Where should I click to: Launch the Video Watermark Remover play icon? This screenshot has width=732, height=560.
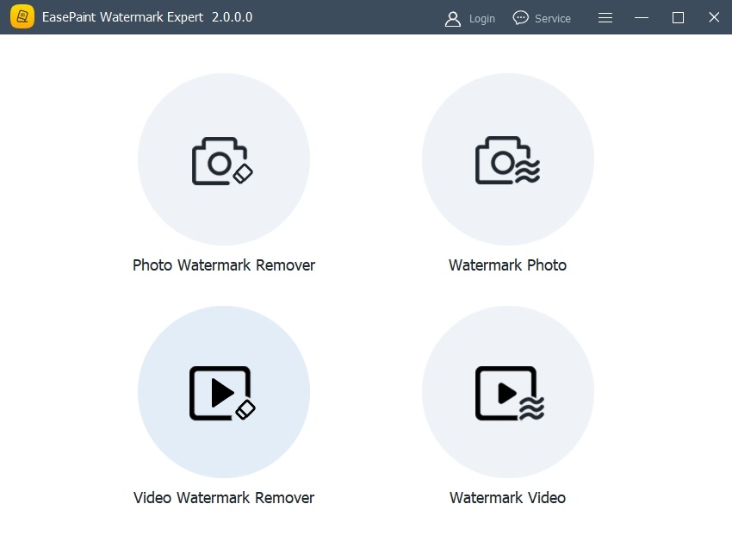222,393
